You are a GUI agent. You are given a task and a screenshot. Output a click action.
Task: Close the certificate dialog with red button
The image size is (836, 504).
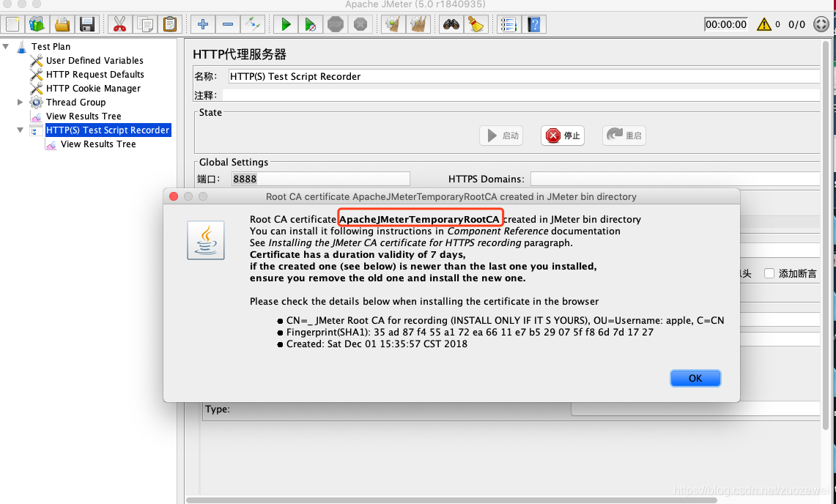pos(173,196)
